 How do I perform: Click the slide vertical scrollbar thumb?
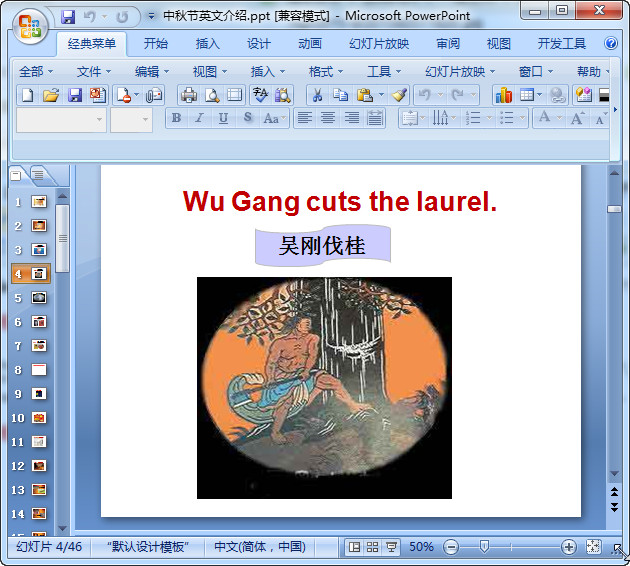[x=614, y=209]
